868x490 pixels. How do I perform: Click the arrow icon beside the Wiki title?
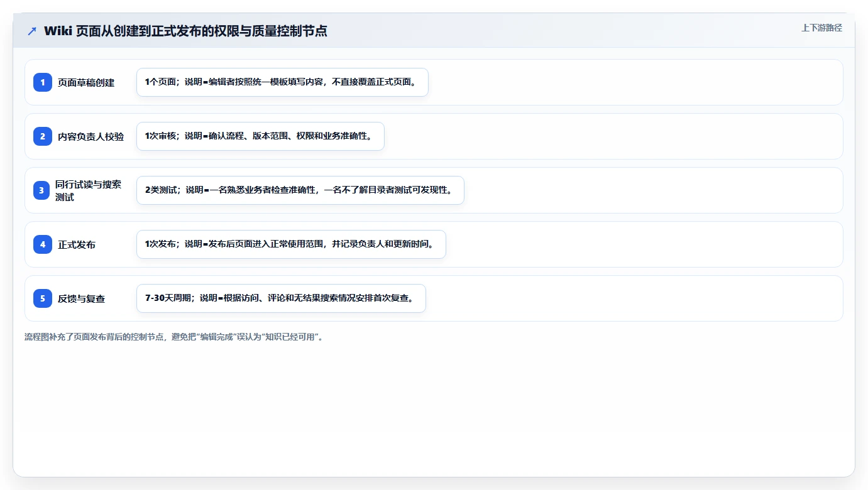[32, 31]
